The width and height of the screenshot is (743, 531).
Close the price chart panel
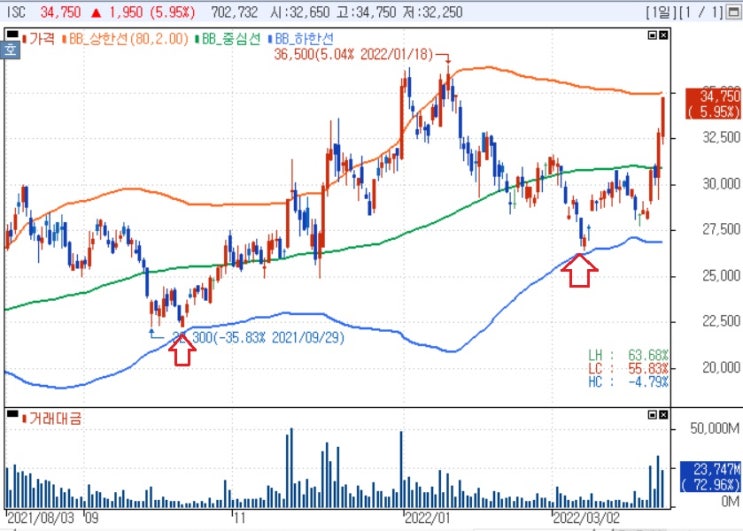663,35
